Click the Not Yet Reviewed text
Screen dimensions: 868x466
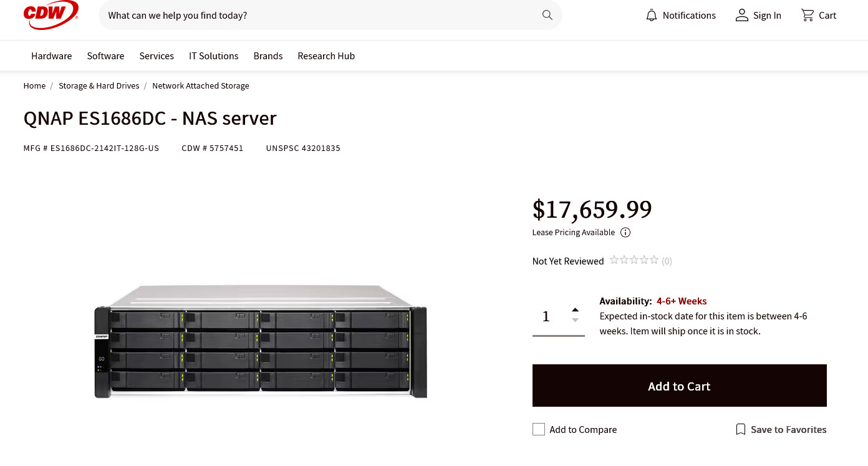click(568, 261)
